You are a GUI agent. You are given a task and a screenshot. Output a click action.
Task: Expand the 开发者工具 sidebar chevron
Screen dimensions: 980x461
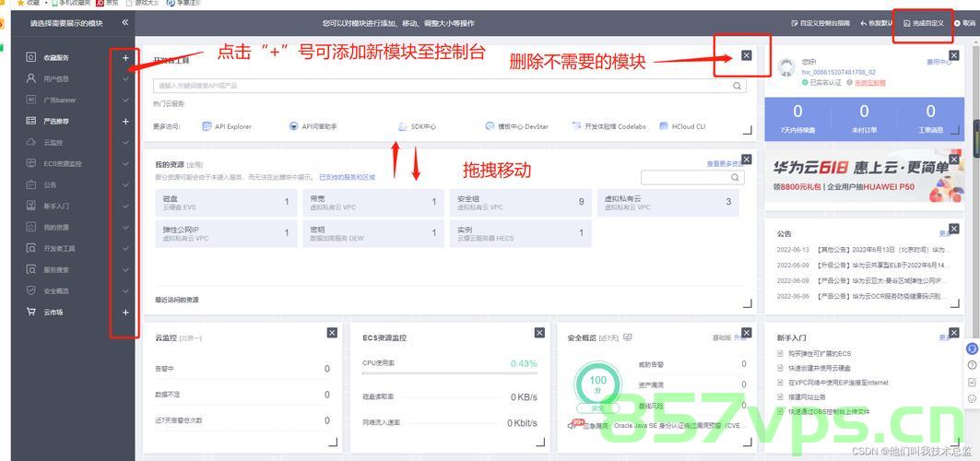[x=125, y=249]
